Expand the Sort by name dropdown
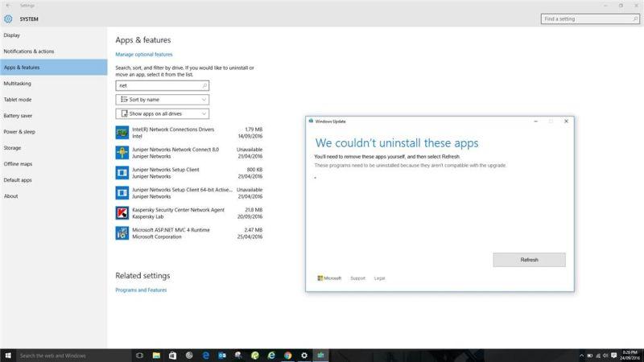644x362 pixels. tap(163, 100)
